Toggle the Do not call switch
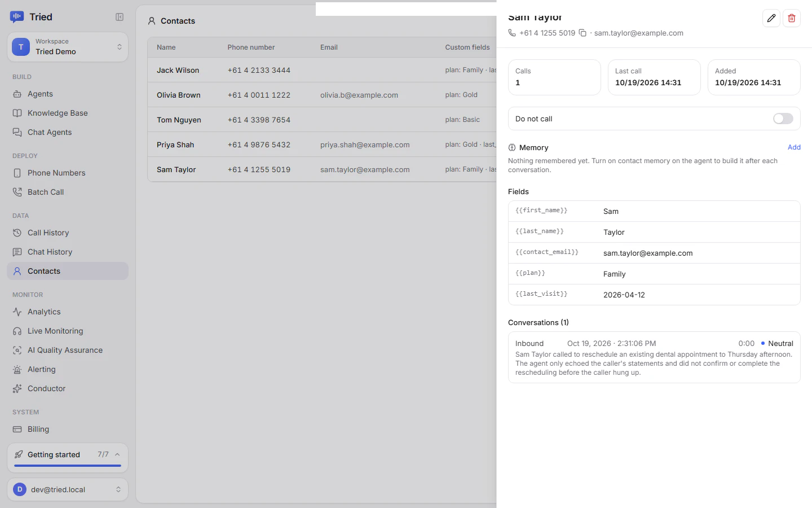The height and width of the screenshot is (508, 812). click(x=783, y=119)
